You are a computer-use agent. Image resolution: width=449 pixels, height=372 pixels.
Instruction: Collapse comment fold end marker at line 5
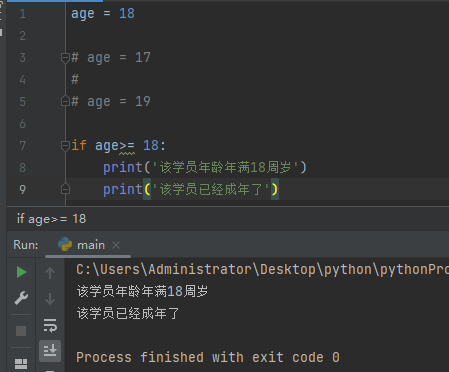(65, 101)
